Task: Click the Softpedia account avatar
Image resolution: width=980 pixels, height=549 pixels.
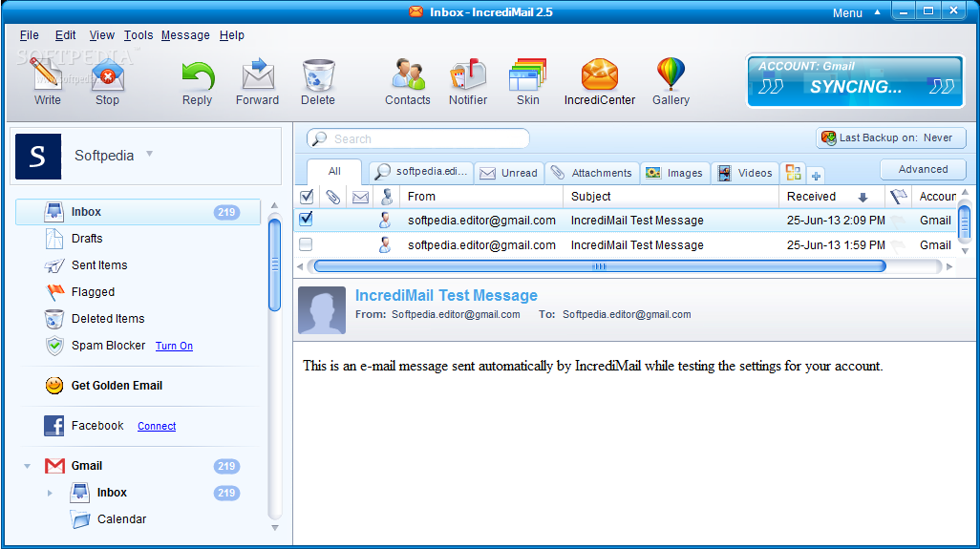Action: tap(38, 157)
